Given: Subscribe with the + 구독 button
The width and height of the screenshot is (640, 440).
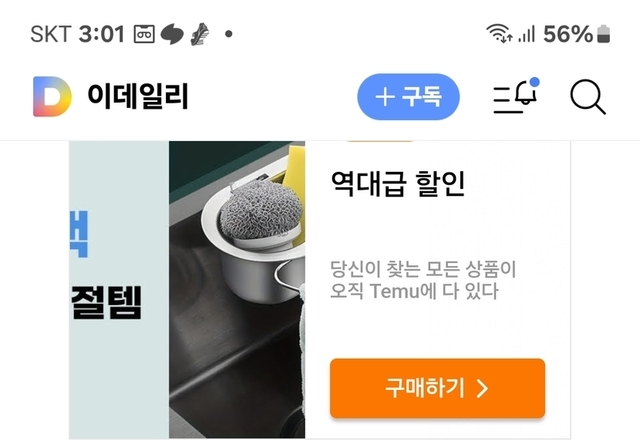Looking at the screenshot, I should [408, 97].
